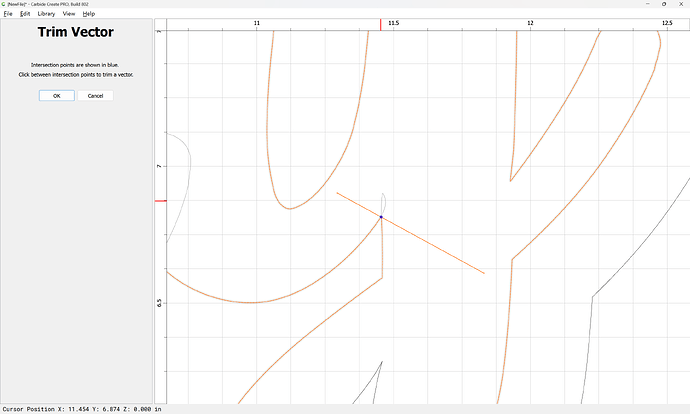Click the 12 mark on horizontal ruler
Viewport: 690px width, 414px height.
pyautogui.click(x=530, y=23)
